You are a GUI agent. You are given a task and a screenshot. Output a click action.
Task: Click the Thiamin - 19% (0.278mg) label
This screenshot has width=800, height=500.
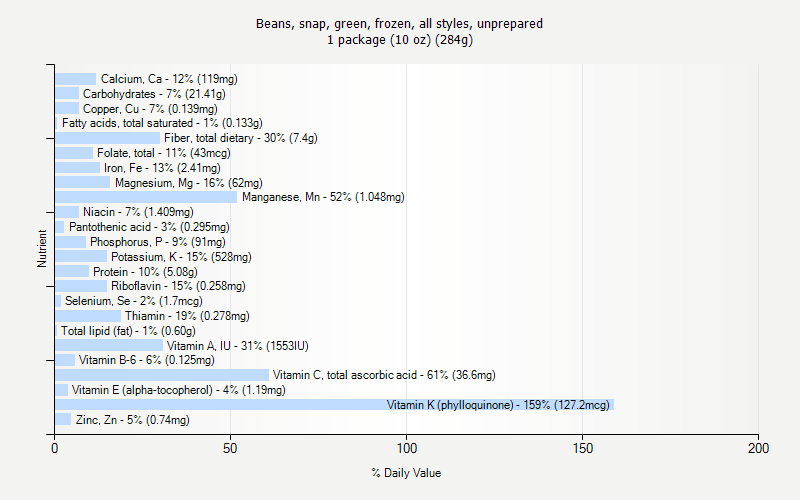(187, 316)
